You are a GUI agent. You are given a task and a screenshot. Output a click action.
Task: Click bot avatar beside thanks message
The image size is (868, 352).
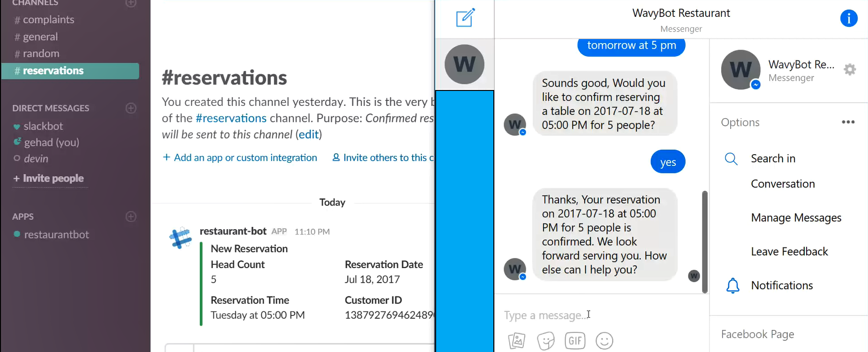515,269
